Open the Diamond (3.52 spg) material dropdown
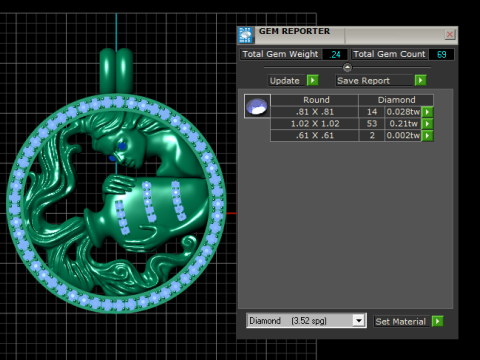The width and height of the screenshot is (480, 360). click(359, 321)
